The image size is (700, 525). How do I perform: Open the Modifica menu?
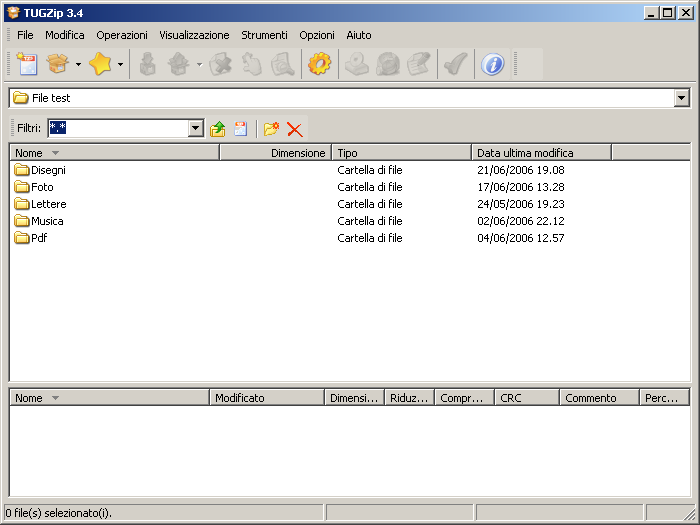[x=65, y=35]
